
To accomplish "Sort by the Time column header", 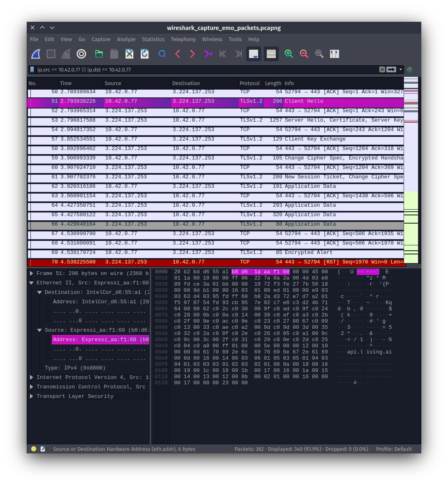I will click(x=81, y=83).
